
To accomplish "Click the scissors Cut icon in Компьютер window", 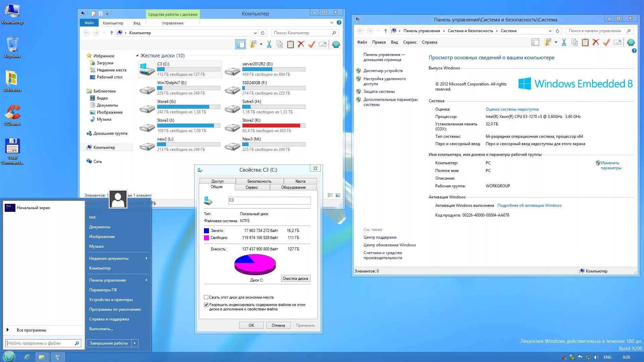I will coord(269,44).
